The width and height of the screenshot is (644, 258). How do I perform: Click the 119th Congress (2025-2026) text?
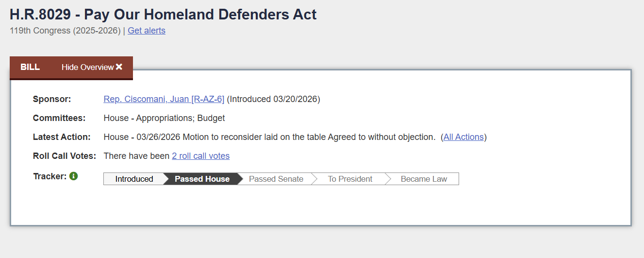coord(65,31)
